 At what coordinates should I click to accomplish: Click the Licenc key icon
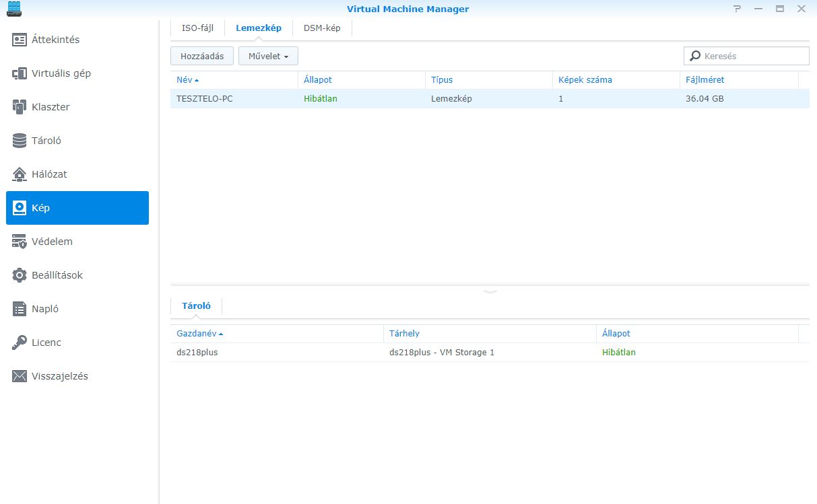tap(20, 343)
